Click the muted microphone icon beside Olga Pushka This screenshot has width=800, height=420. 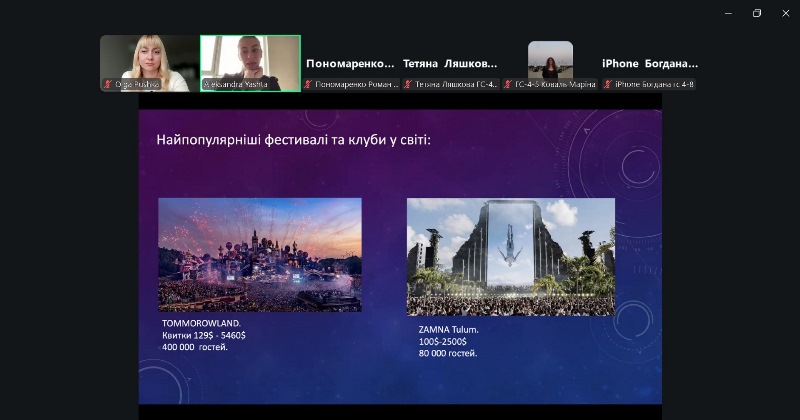tap(108, 84)
